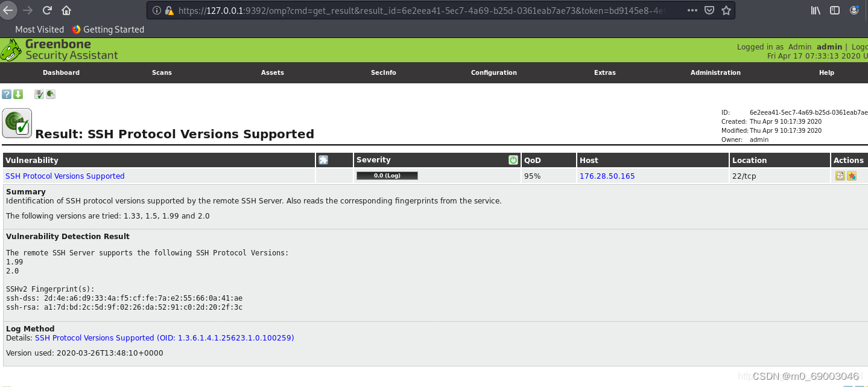This screenshot has width=868, height=387.
Task: Go back in the browser
Action: click(x=7, y=10)
